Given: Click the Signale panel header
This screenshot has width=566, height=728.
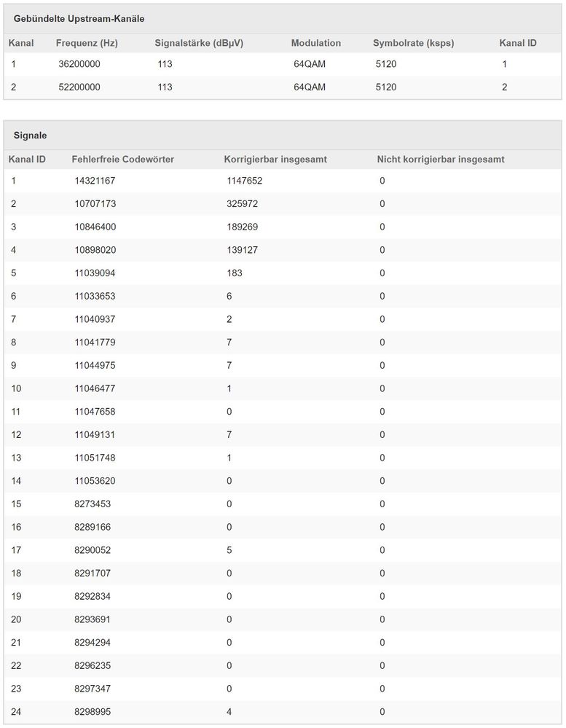Looking at the screenshot, I should [x=31, y=136].
